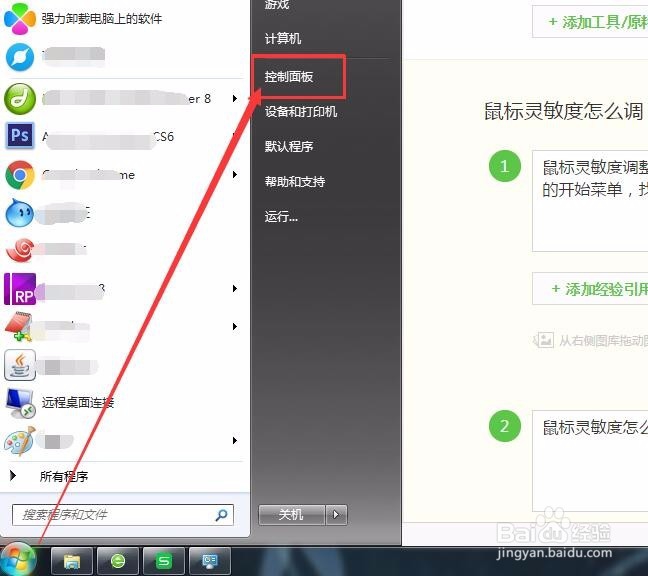
Task: Open the Photoshop CS6 Ps icon
Action: click(x=19, y=135)
